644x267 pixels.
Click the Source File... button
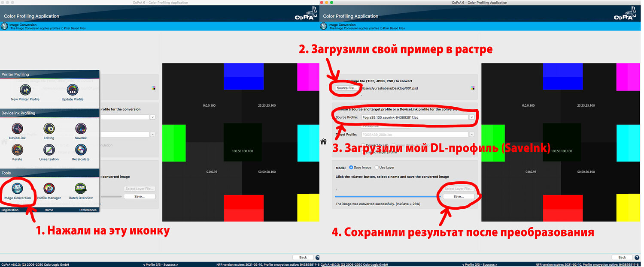click(346, 88)
